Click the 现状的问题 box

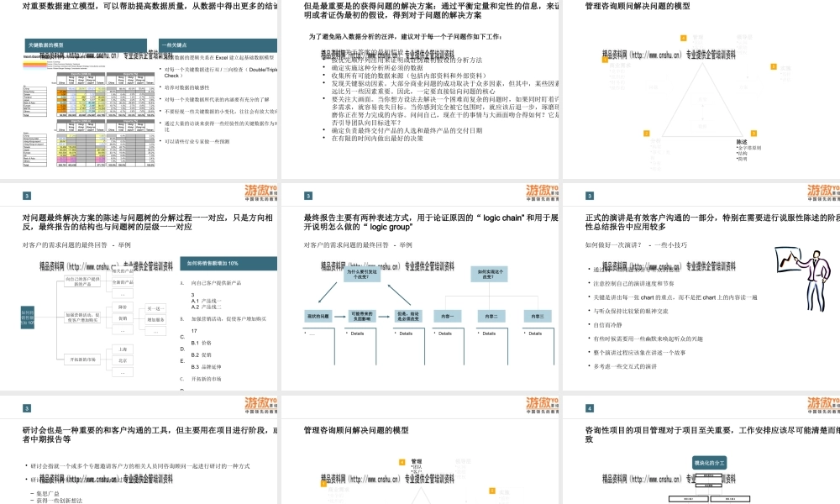pos(318,316)
